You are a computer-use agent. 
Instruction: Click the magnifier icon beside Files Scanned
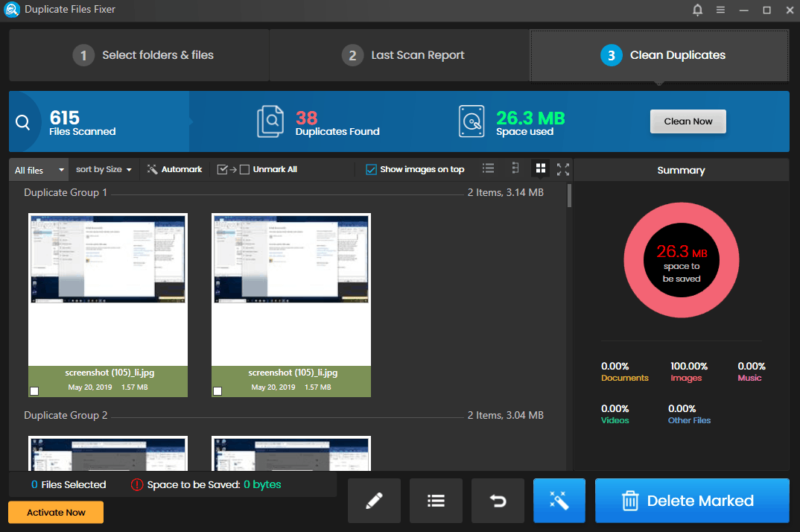tap(22, 122)
